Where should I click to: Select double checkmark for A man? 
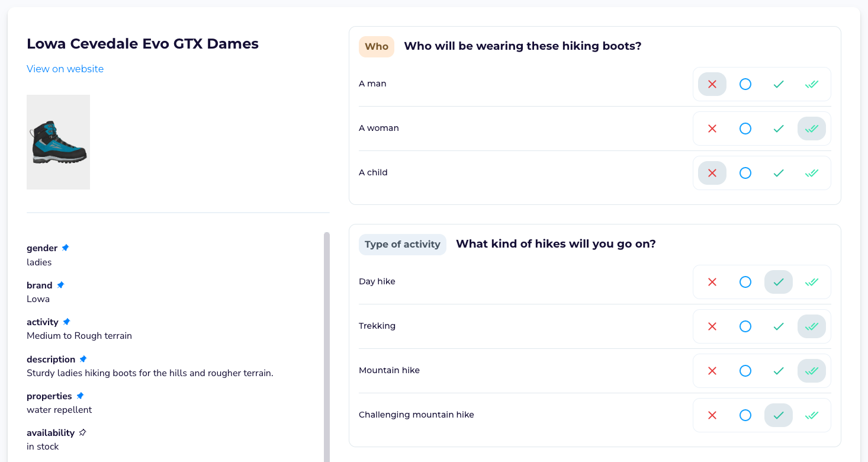point(812,84)
